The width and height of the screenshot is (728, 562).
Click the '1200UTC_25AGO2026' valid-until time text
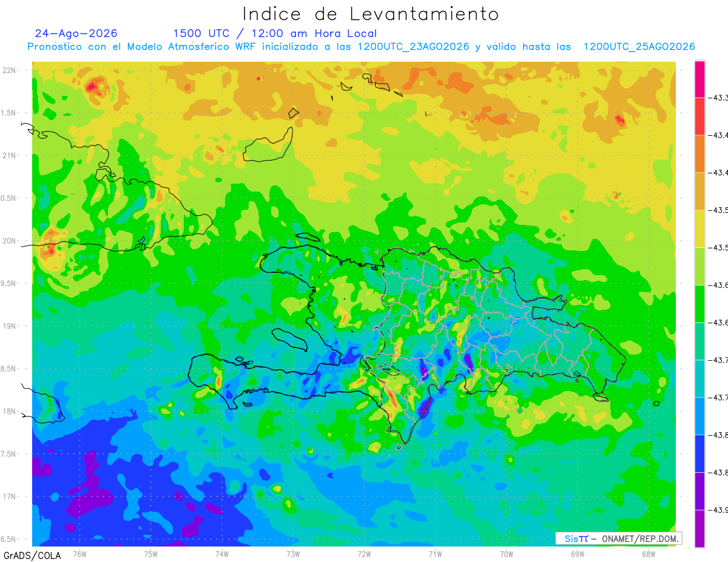point(639,47)
